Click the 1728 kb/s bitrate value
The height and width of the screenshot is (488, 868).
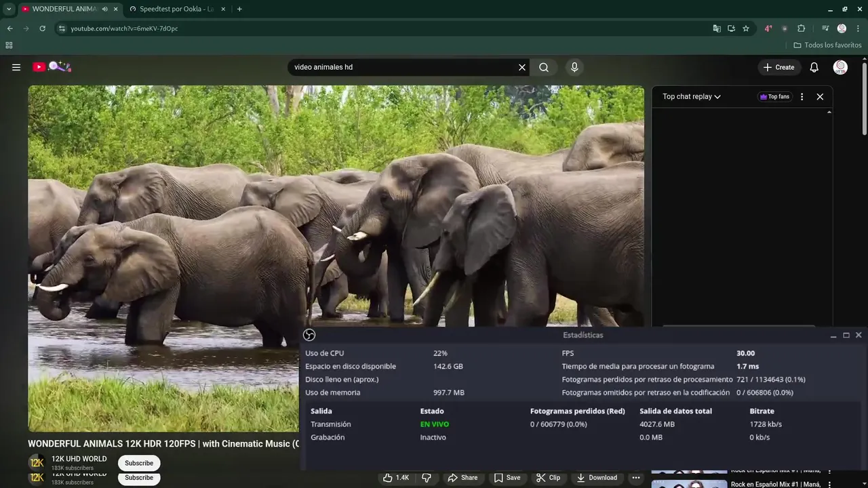click(x=766, y=424)
